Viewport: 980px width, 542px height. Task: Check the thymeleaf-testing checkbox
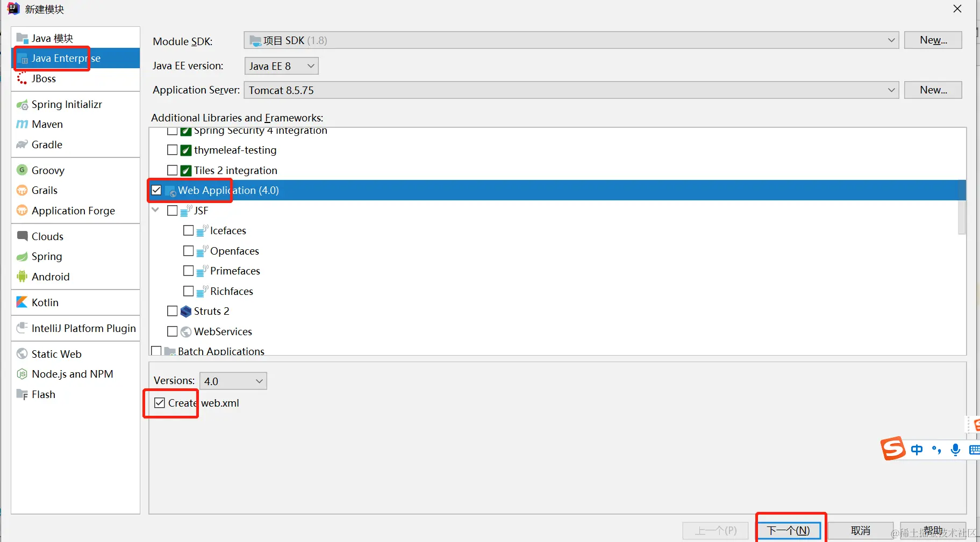173,150
